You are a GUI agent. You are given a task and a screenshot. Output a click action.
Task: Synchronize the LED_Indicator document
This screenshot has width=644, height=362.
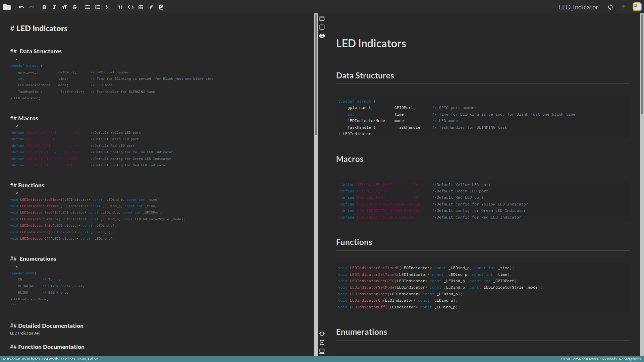[610, 7]
